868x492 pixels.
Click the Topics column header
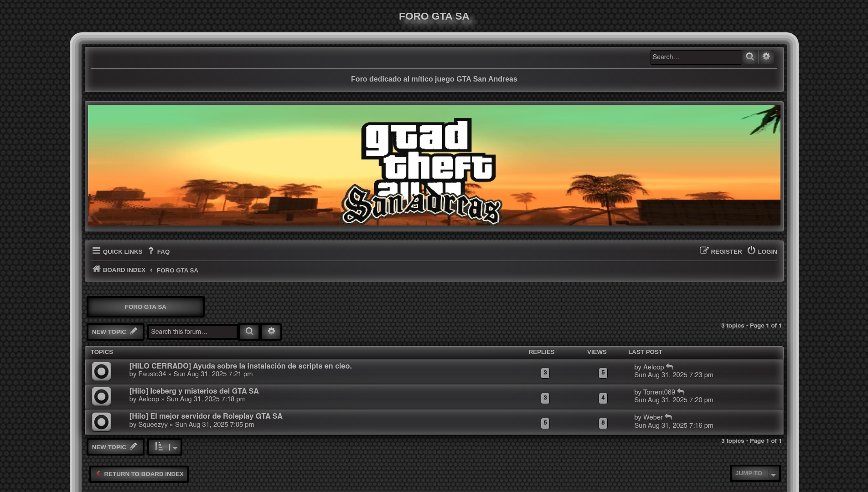point(102,352)
